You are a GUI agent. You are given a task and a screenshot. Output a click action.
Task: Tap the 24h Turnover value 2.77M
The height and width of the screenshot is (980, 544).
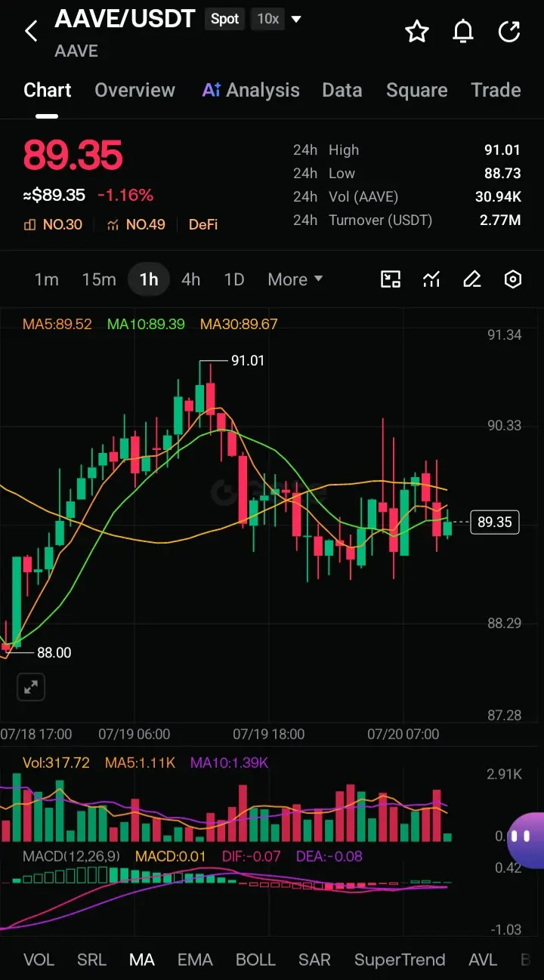[500, 220]
